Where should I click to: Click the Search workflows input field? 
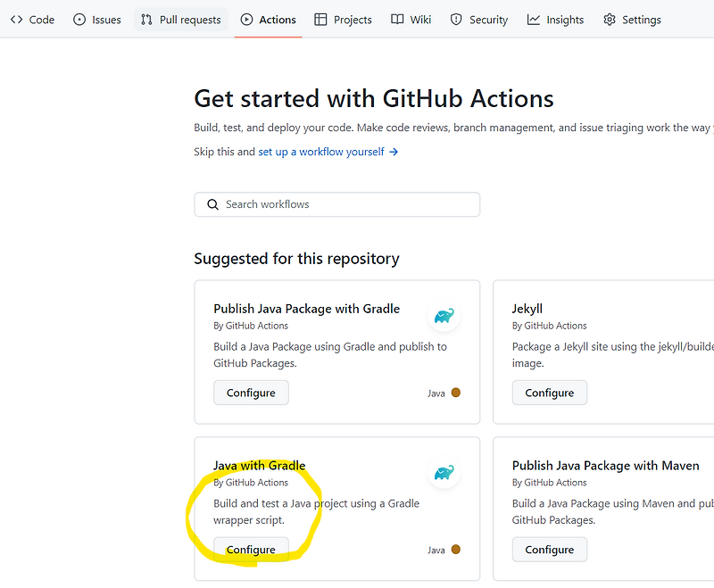click(x=336, y=204)
